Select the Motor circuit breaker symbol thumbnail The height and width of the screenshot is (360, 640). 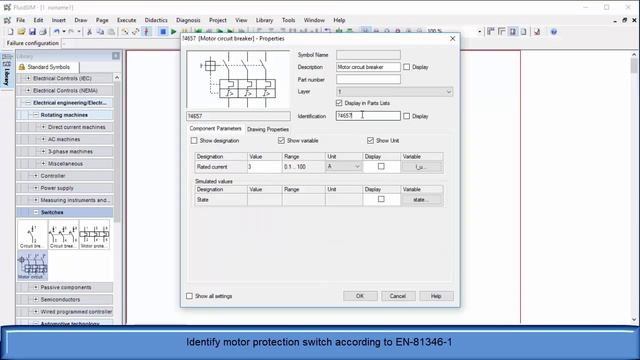pyautogui.click(x=32, y=266)
